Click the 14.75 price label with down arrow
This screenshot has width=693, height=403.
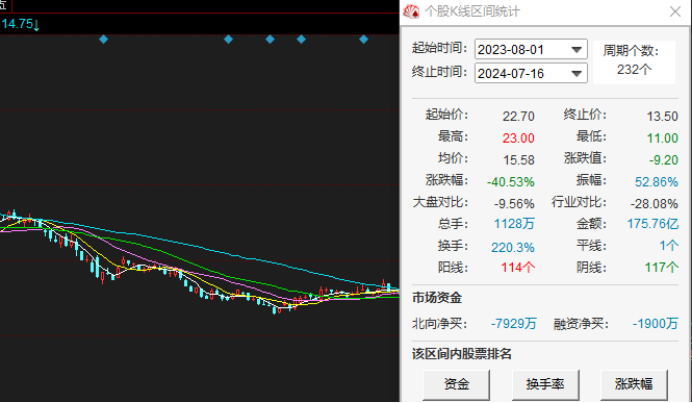click(x=21, y=24)
